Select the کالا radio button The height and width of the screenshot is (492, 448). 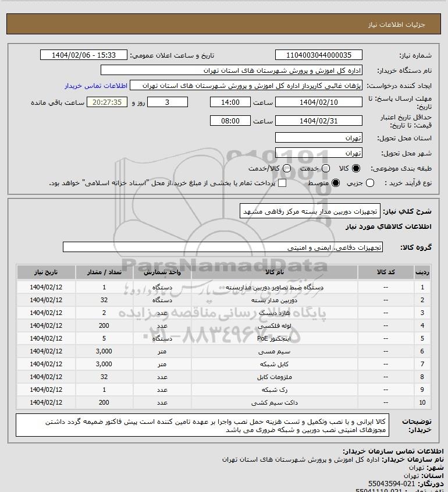[x=356, y=168]
